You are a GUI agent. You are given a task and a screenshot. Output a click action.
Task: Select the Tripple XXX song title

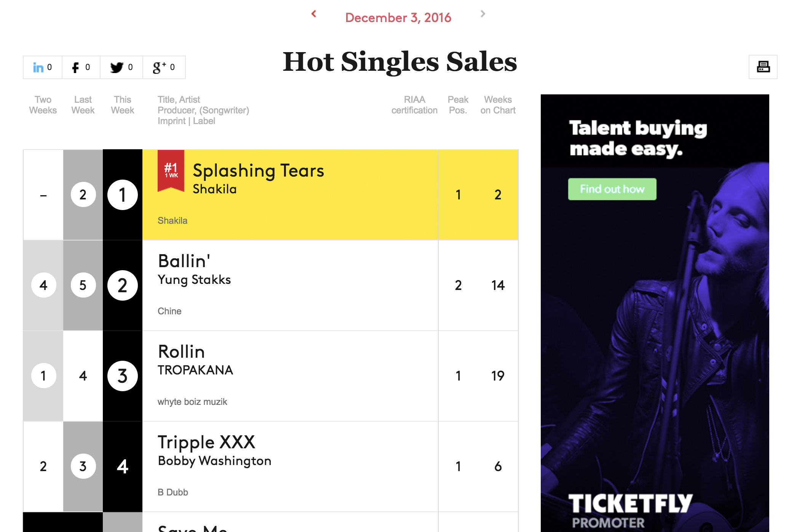click(206, 443)
